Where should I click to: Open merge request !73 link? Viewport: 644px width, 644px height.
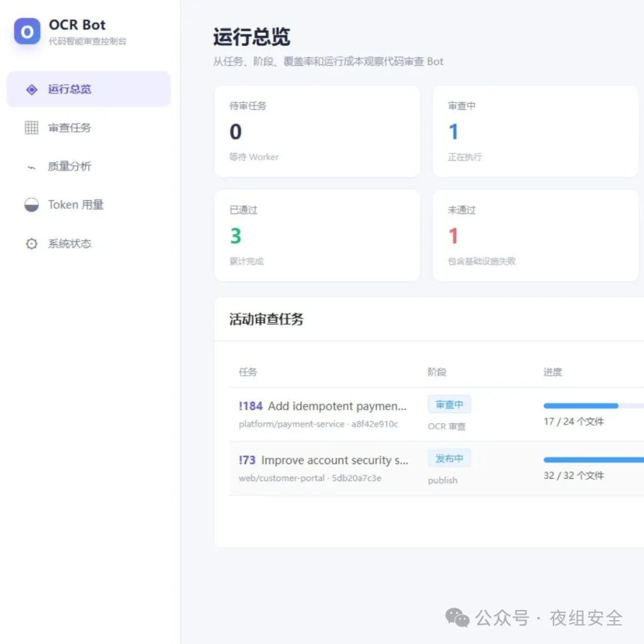coord(247,460)
